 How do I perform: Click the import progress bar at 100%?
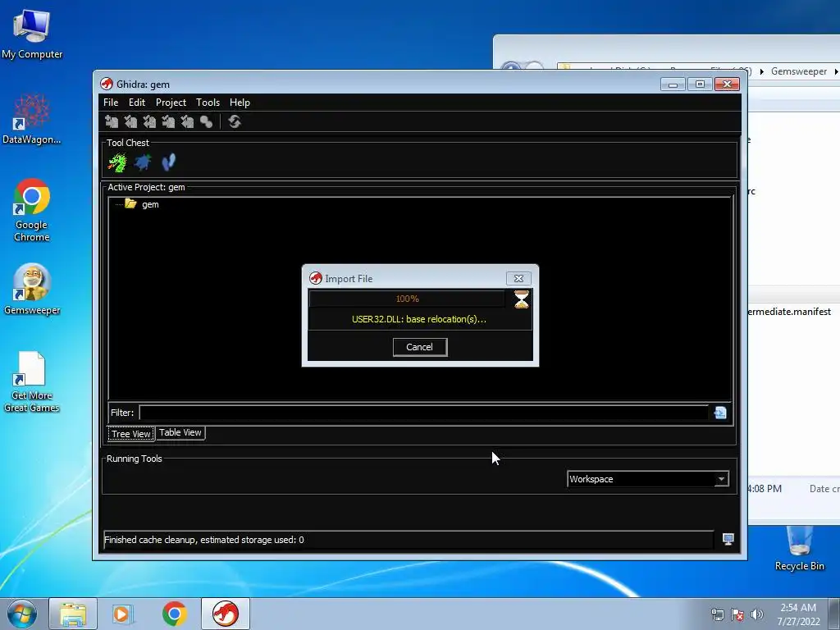tap(407, 299)
